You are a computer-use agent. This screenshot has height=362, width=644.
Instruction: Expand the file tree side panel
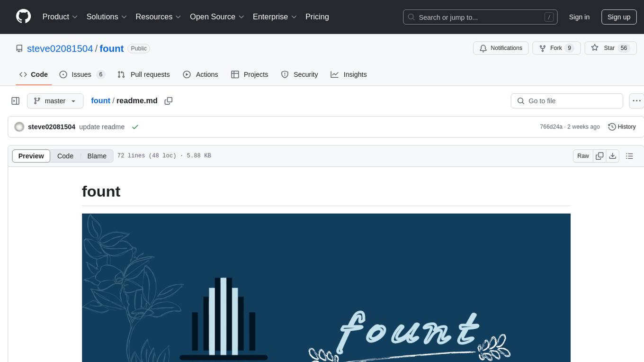[16, 101]
